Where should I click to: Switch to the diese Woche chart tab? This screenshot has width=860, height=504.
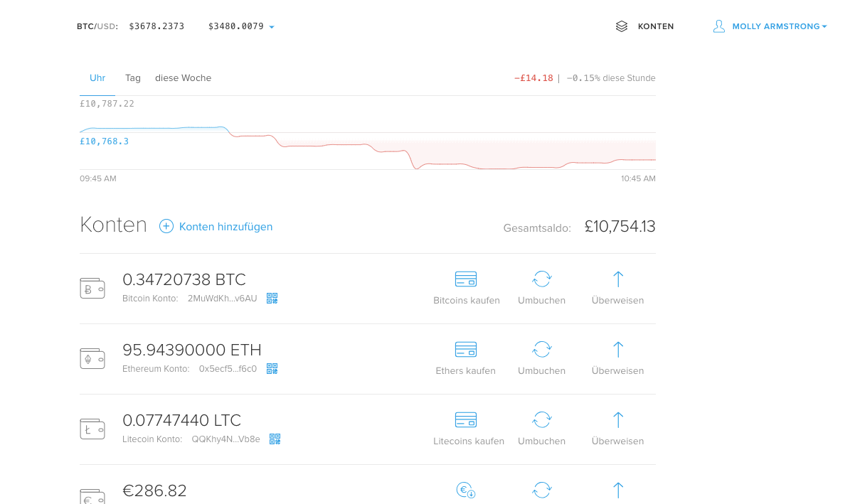(183, 78)
